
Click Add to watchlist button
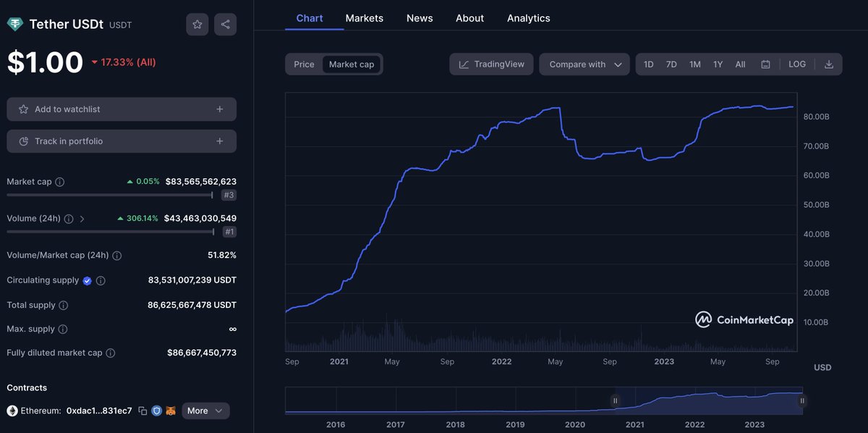pos(122,109)
